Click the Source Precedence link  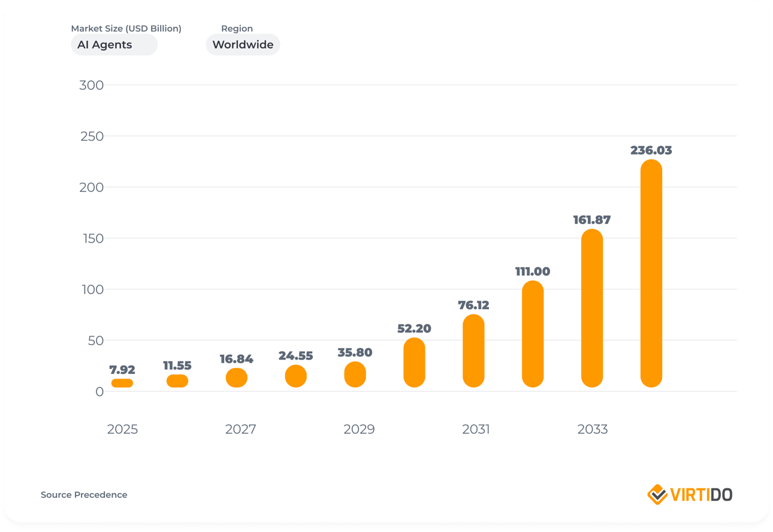pyautogui.click(x=83, y=494)
